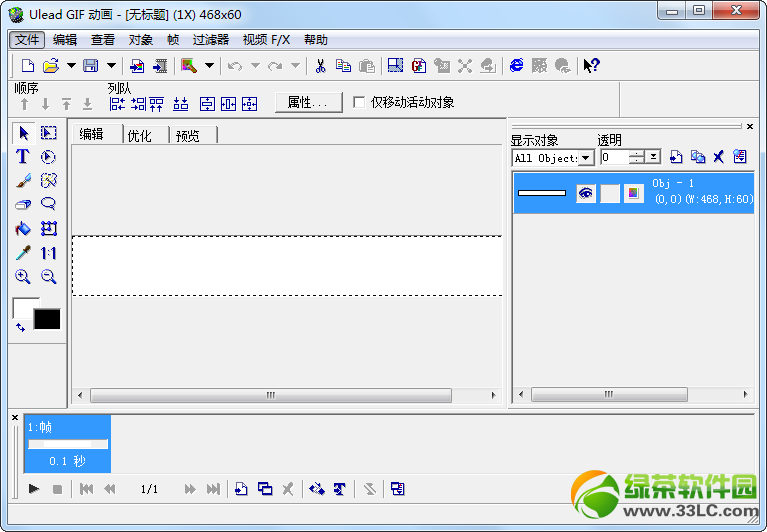The image size is (767, 532).
Task: Click canvas horizontal scrollbar thumb
Action: coord(271,395)
